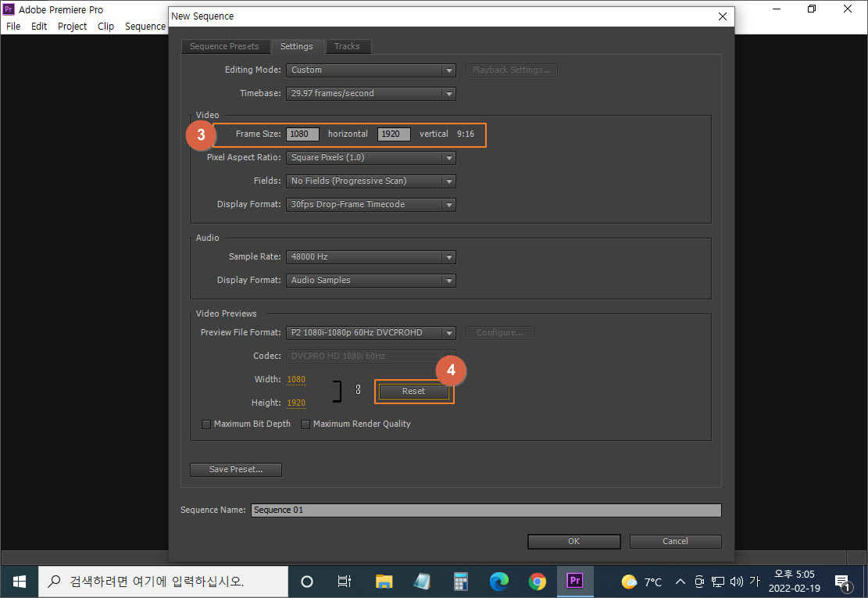Open the notification center icon
This screenshot has width=868, height=598.
click(843, 582)
